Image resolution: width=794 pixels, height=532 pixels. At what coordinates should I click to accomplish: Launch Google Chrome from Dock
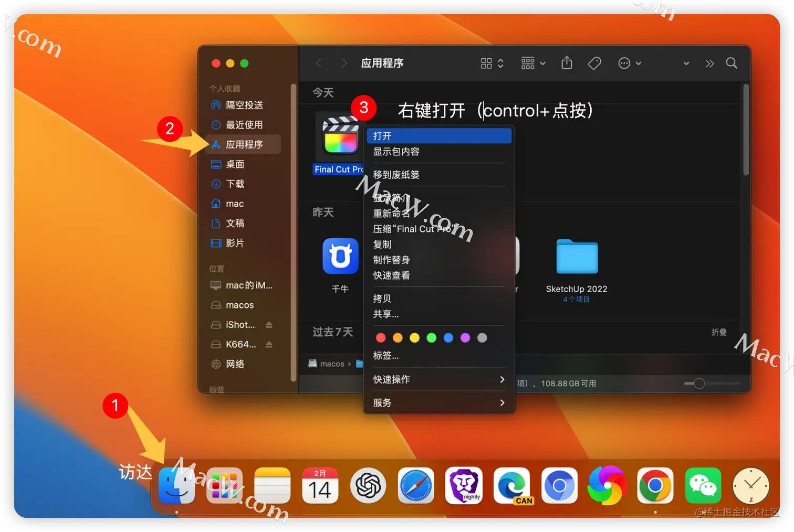click(x=655, y=486)
